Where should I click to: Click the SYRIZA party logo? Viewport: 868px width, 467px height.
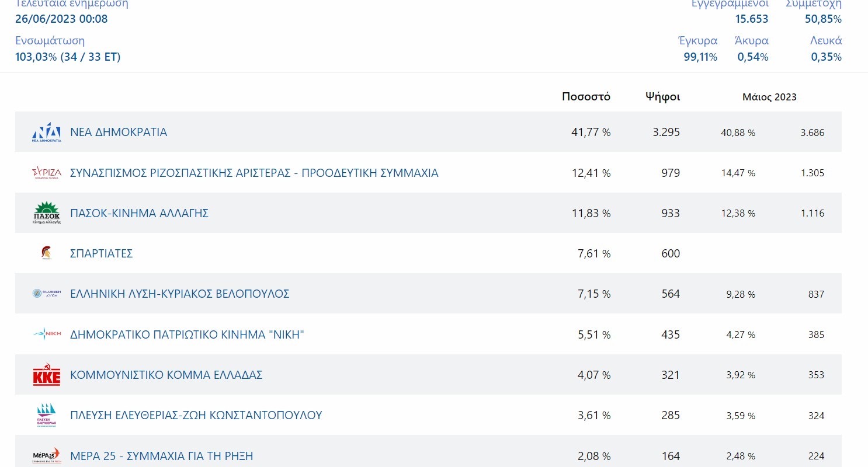[x=47, y=173]
